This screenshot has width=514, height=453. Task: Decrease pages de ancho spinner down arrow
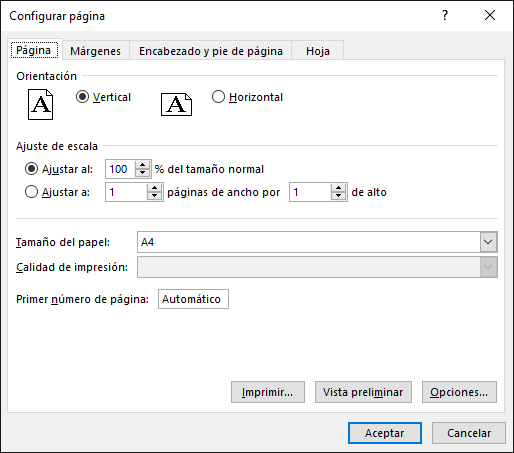154,196
